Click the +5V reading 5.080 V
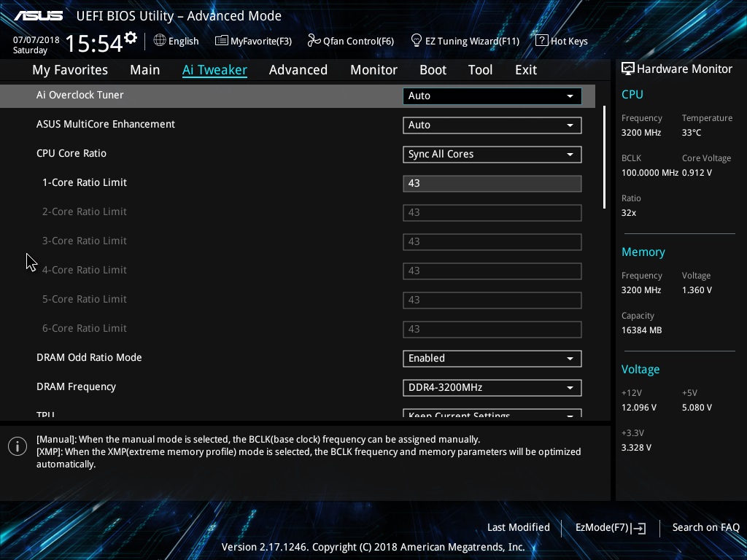747x560 pixels. click(697, 408)
